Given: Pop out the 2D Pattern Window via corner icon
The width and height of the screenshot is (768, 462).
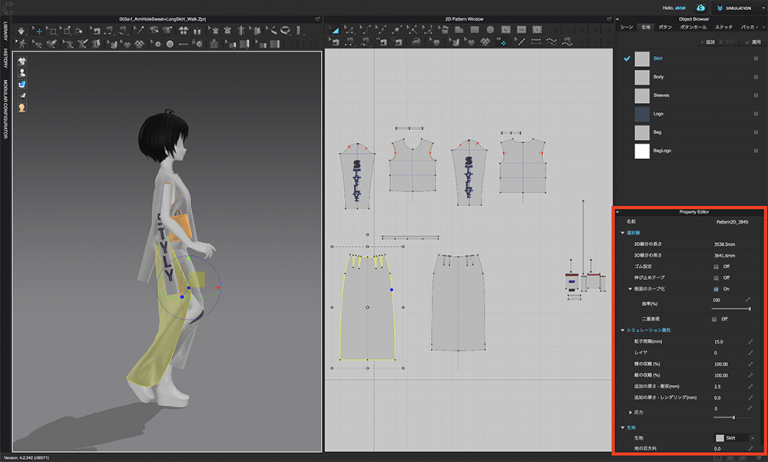Looking at the screenshot, I should point(609,19).
